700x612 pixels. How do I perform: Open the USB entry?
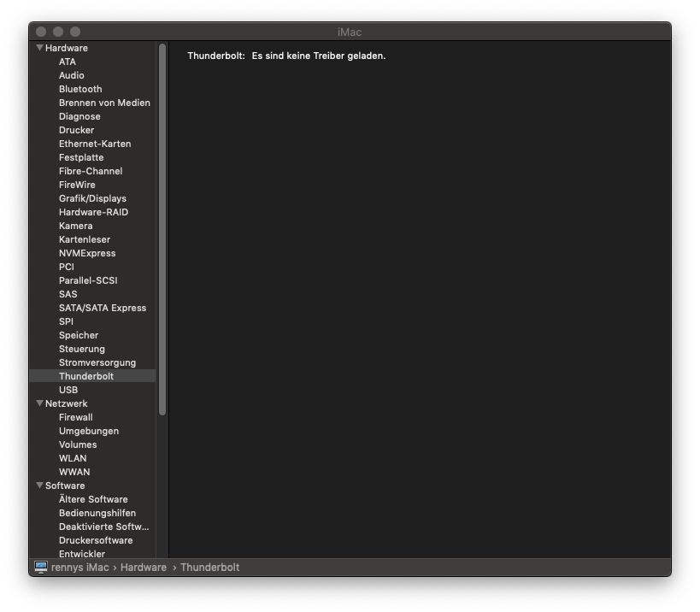(68, 390)
